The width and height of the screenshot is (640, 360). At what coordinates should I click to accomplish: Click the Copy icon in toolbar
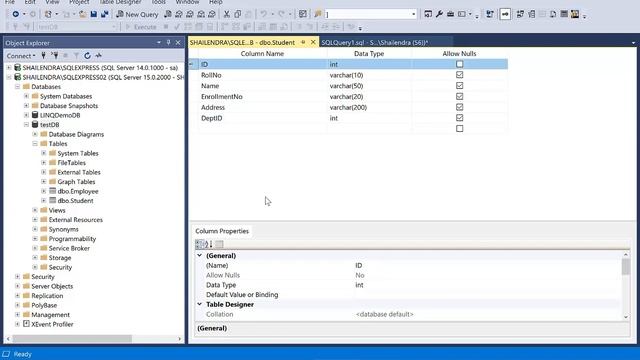[238, 14]
